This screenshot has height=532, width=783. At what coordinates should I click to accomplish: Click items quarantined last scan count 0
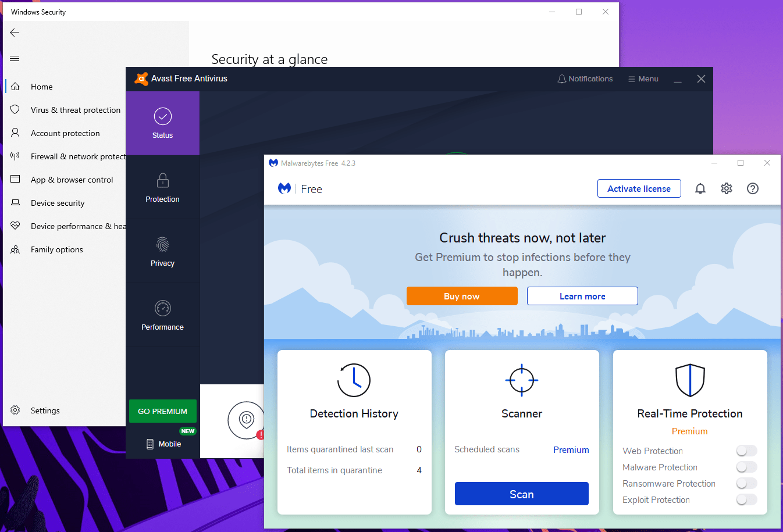point(419,449)
